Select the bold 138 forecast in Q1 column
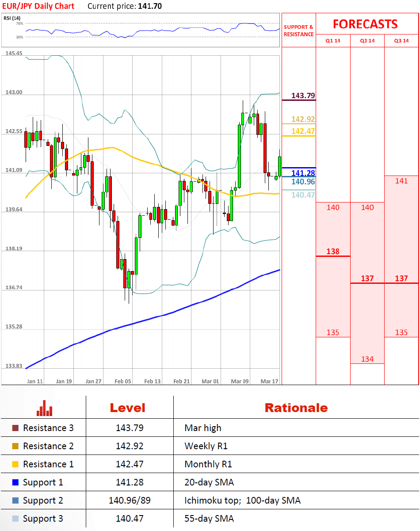420x531 pixels. (333, 252)
